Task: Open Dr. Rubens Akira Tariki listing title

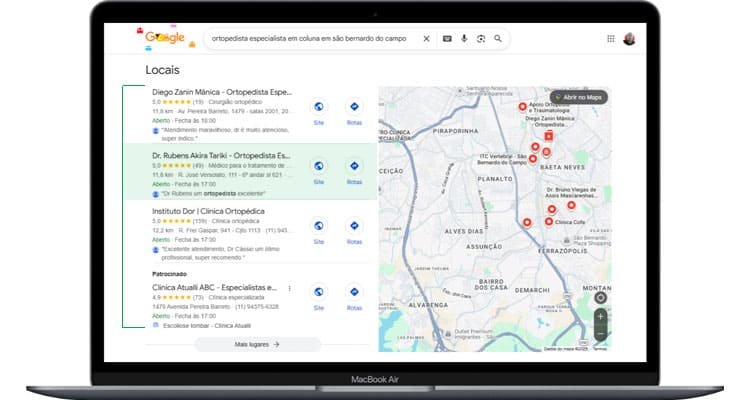Action: (221, 156)
